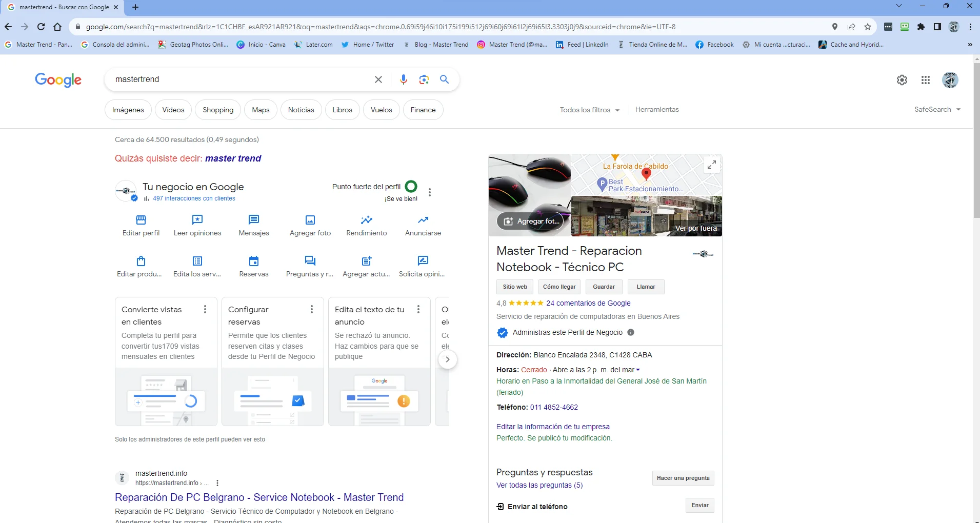Go to Chrome home page icon
The image size is (980, 523).
(57, 27)
